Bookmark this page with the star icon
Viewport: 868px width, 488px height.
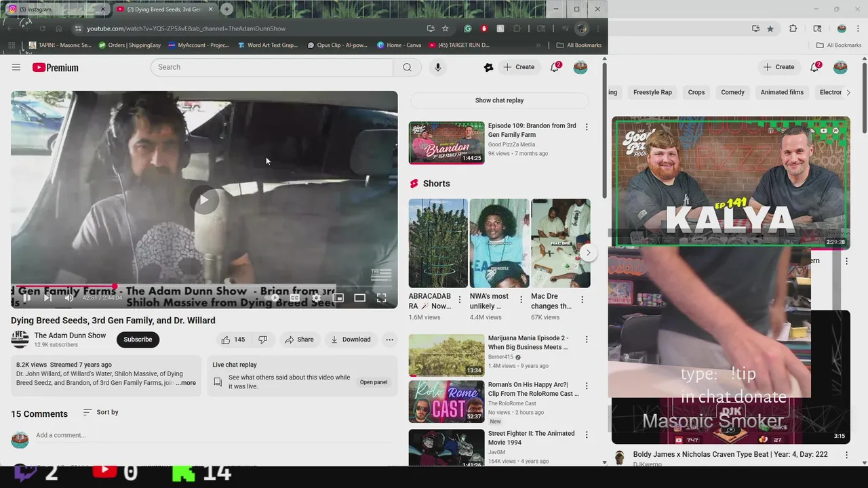click(445, 28)
